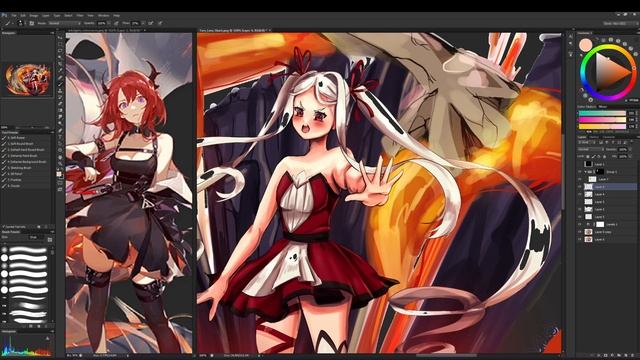Toggle lock transparent pixels in Layers panel
The width and height of the screenshot is (640, 360).
click(588, 156)
